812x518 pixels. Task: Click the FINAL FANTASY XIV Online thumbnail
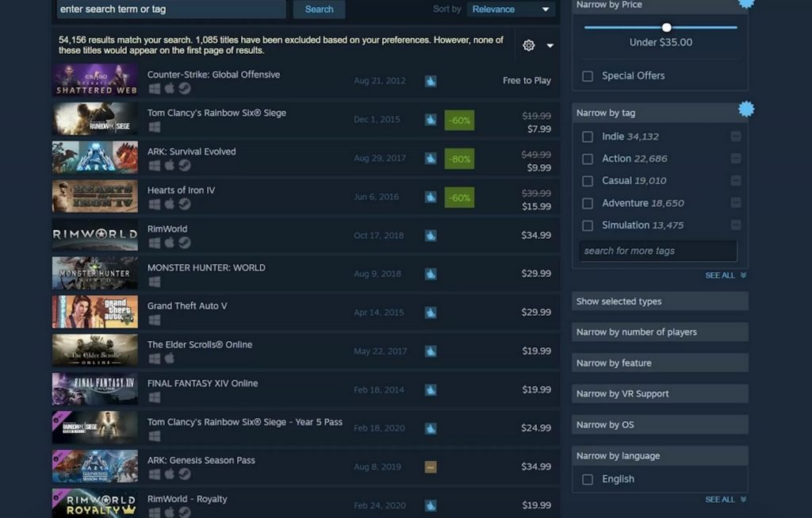95,389
